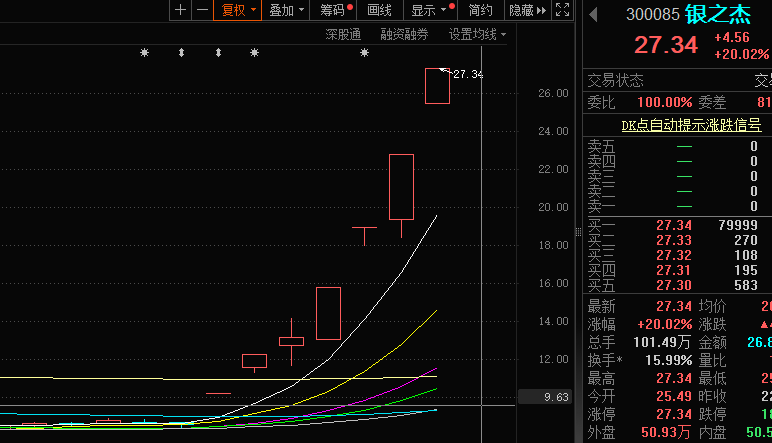Open the 复权 dropdown menu
Screen dimensions: 772x443
238,10
